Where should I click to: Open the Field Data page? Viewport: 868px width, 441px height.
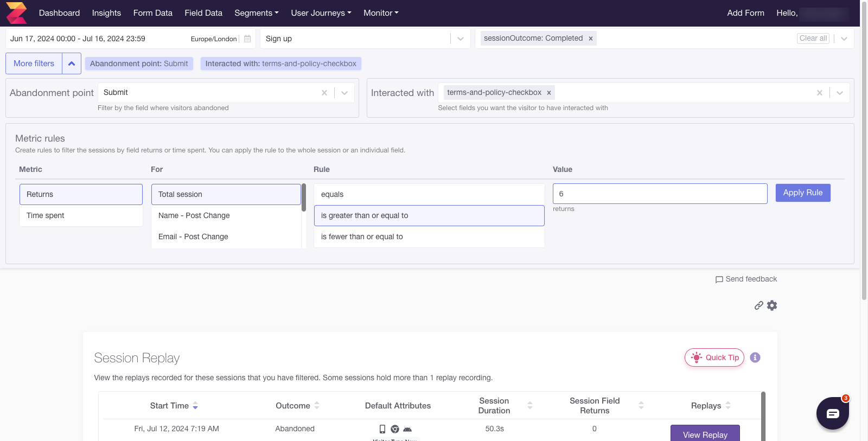click(x=203, y=13)
